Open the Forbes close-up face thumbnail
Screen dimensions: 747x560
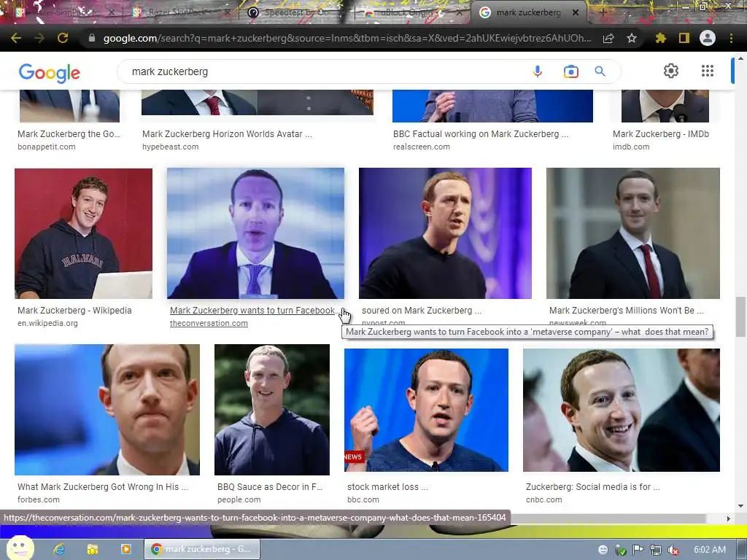(x=107, y=410)
